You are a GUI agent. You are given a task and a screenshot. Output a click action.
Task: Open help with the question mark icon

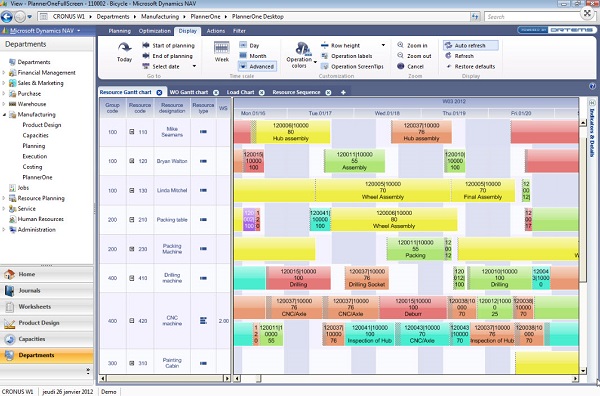[592, 86]
